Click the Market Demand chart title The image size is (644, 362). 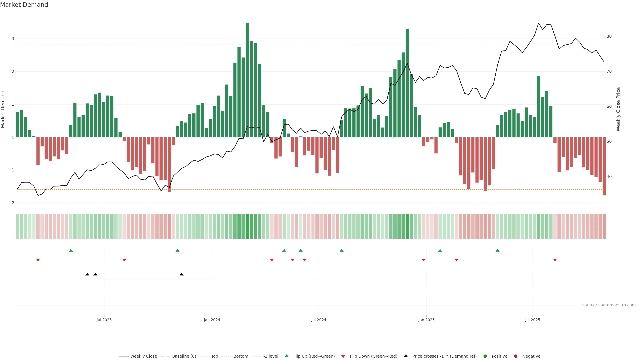24,5
